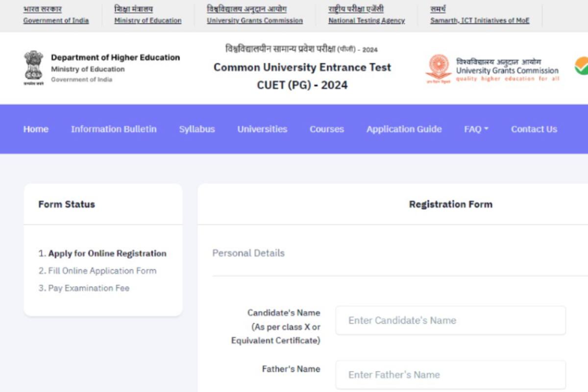The height and width of the screenshot is (392, 588).
Task: Open the Information Bulletin page
Action: click(114, 129)
